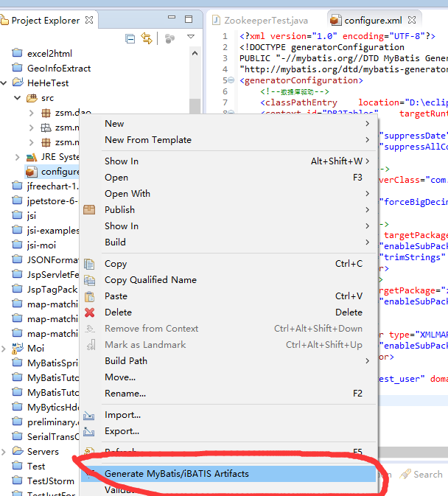Open the Publish submenu
The image size is (448, 496).
(228, 210)
